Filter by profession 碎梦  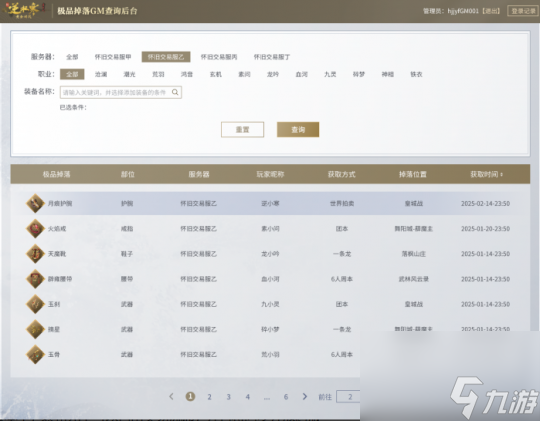click(x=359, y=74)
